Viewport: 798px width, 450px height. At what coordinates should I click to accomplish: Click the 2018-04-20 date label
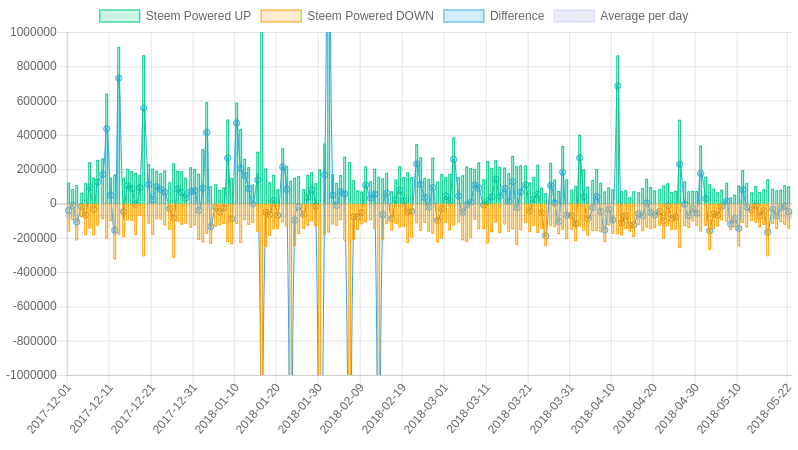pyautogui.click(x=635, y=409)
